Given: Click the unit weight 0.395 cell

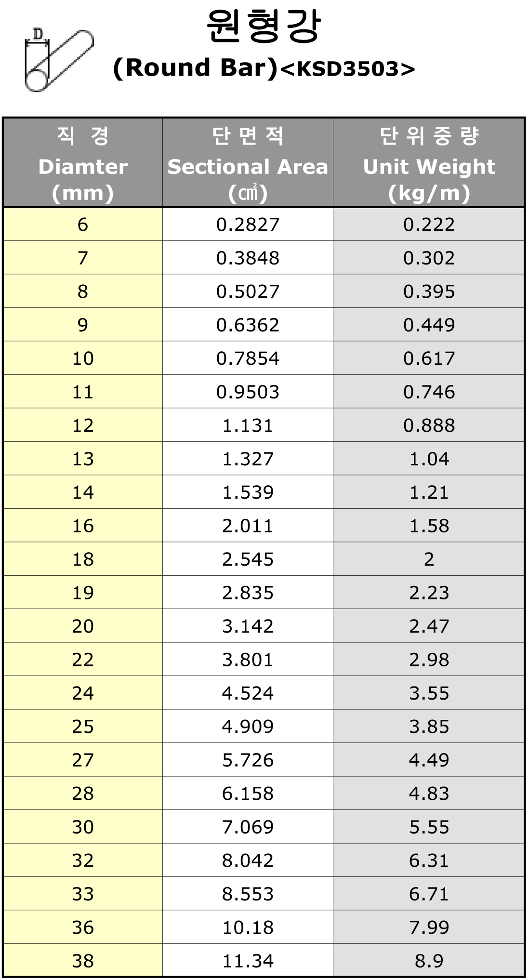Looking at the screenshot, I should (x=429, y=291).
